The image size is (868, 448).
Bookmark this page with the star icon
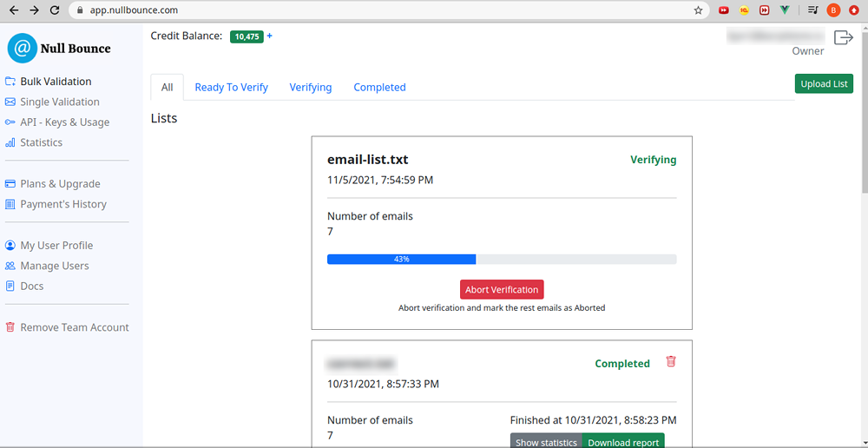(x=699, y=10)
